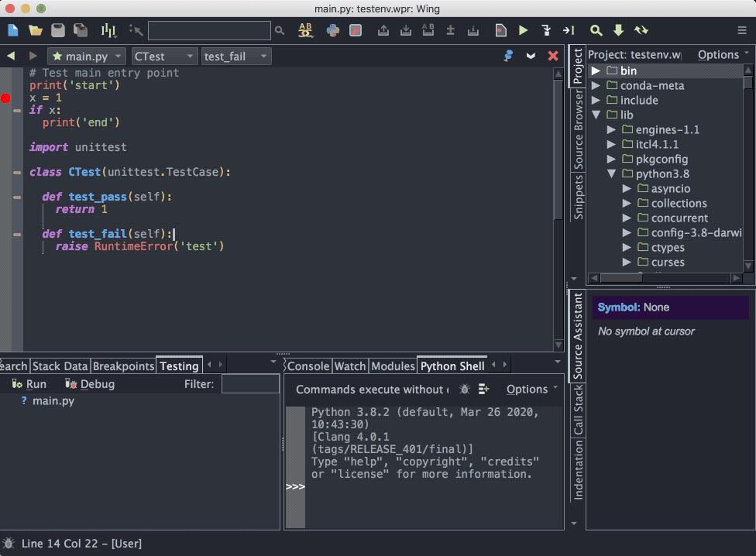Image resolution: width=756 pixels, height=556 pixels.
Task: Click the magnifier next to the toolbar search box
Action: click(280, 30)
